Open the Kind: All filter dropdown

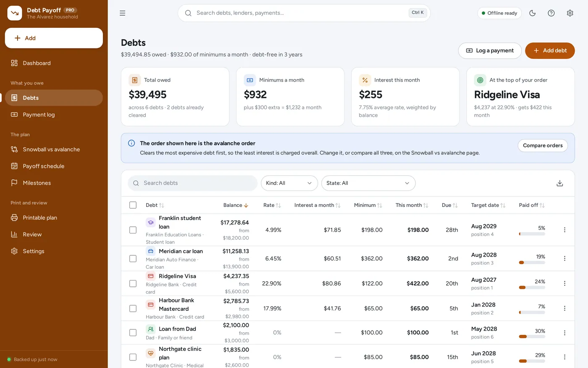[x=289, y=183]
